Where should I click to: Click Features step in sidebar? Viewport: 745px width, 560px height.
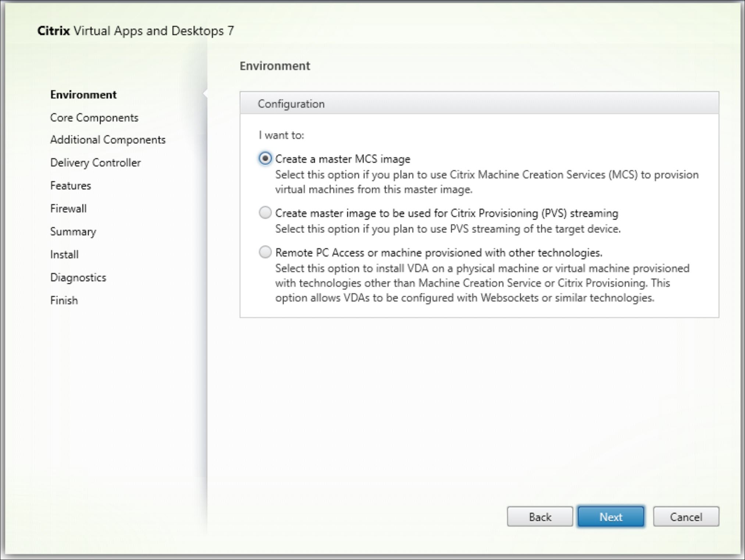coord(70,185)
